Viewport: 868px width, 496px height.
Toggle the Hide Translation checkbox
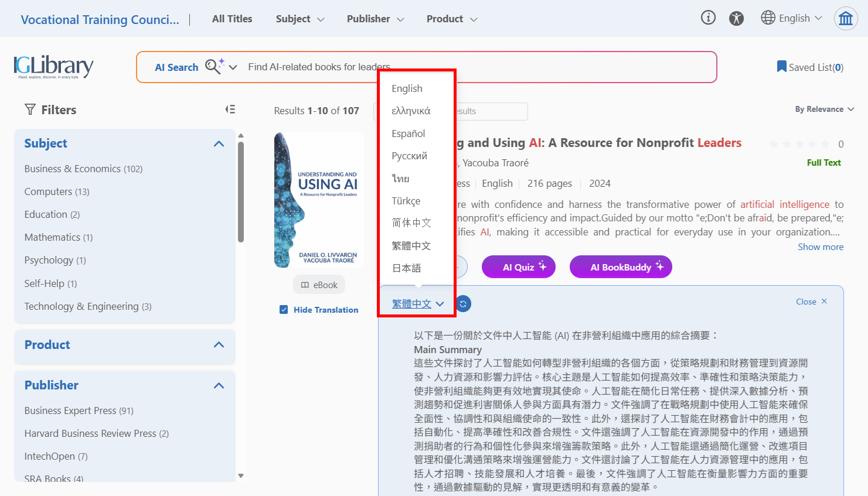(x=284, y=310)
